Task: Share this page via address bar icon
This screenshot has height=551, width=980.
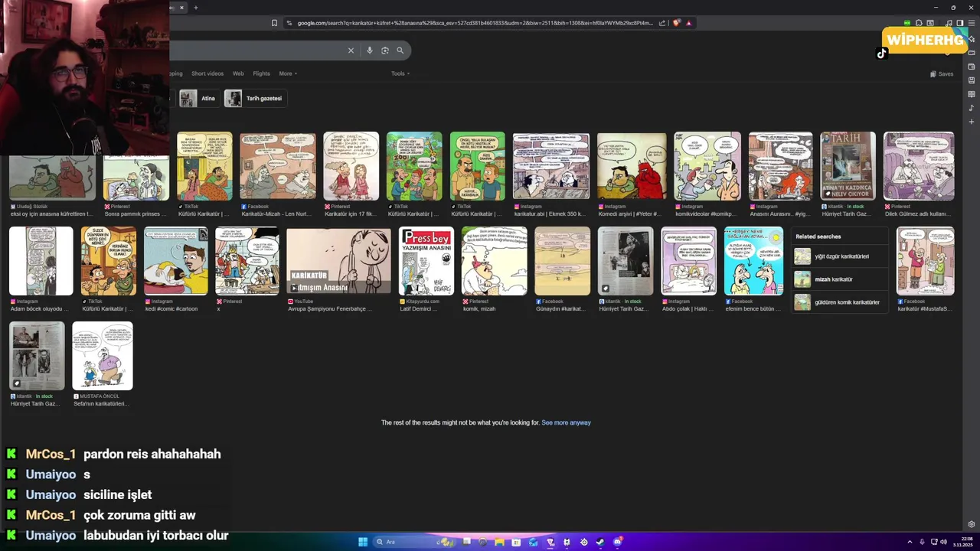Action: click(x=661, y=23)
